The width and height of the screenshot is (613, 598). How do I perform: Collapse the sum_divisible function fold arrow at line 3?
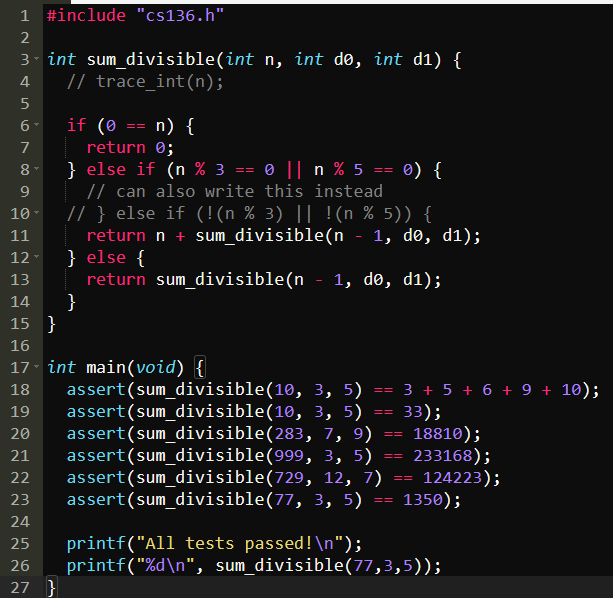(x=38, y=60)
